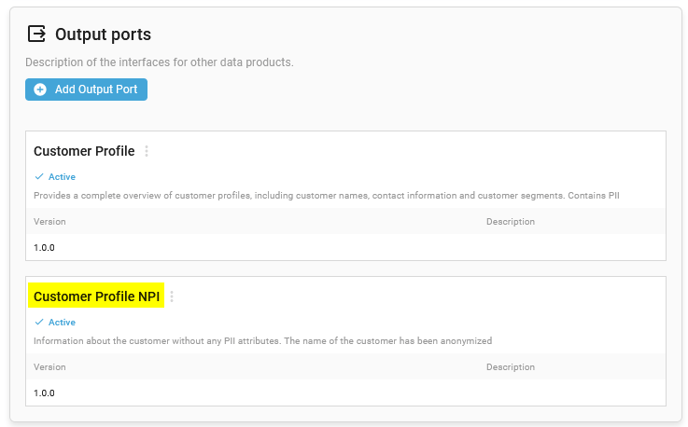Open the Customer Profile NPI three-dot menu
Viewport: 688px width, 427px height.
coord(172,297)
